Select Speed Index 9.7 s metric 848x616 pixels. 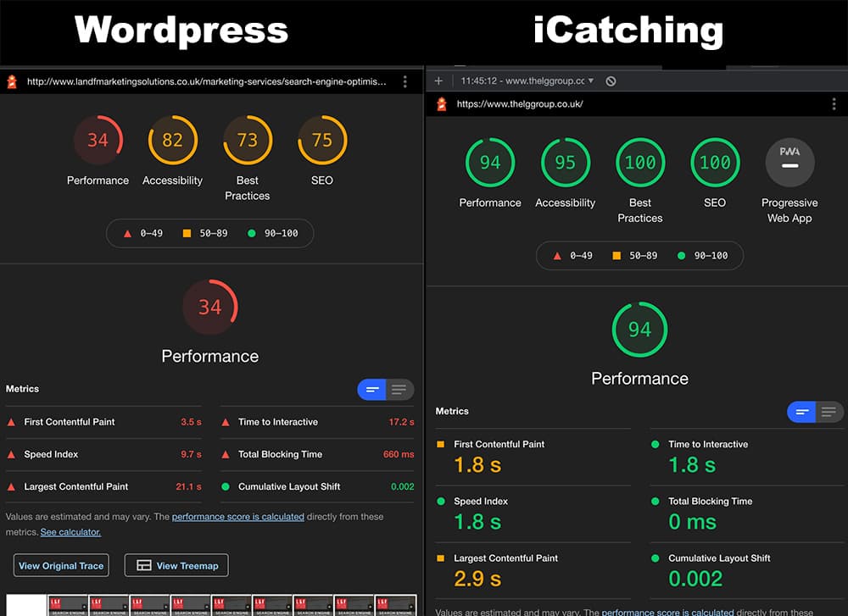click(103, 454)
